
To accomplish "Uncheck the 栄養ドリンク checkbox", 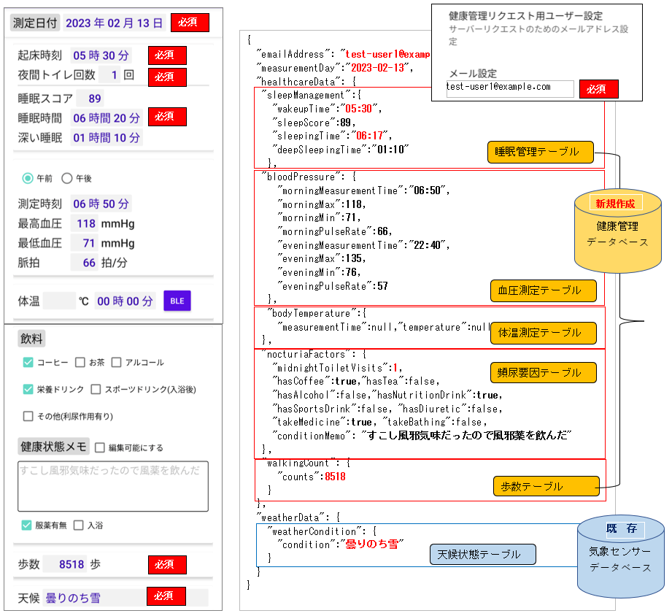I will pos(28,390).
